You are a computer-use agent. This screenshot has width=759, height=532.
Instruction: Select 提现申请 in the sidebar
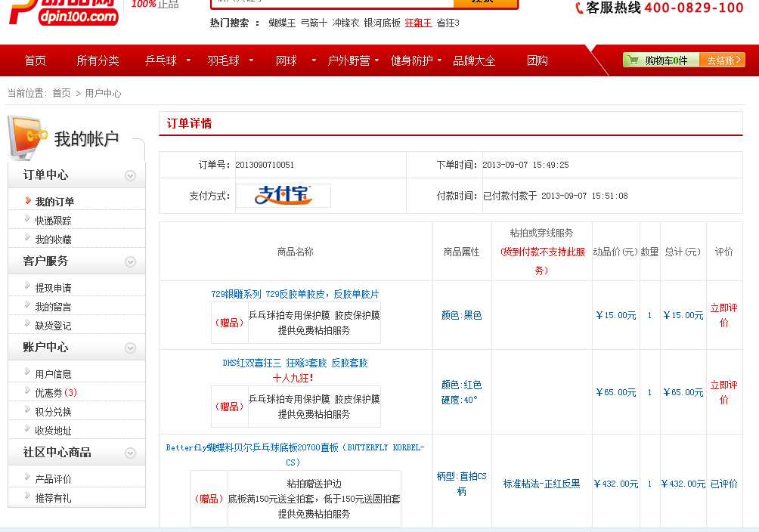point(53,288)
